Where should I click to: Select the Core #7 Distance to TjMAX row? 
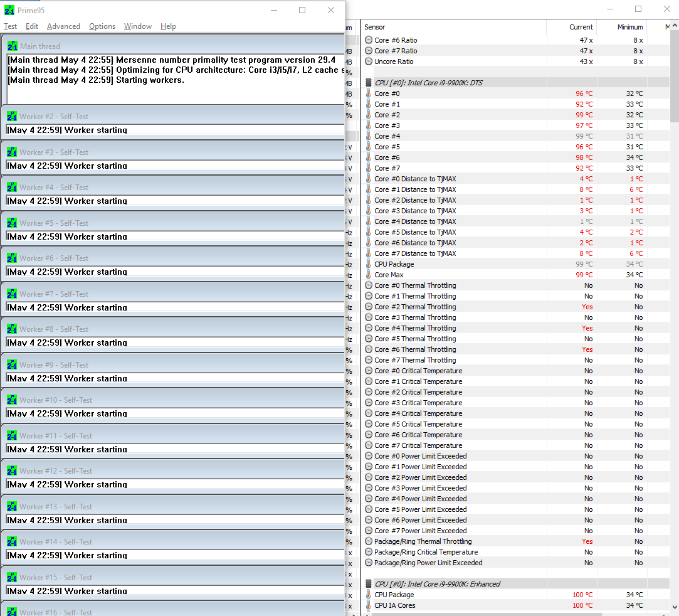point(515,253)
